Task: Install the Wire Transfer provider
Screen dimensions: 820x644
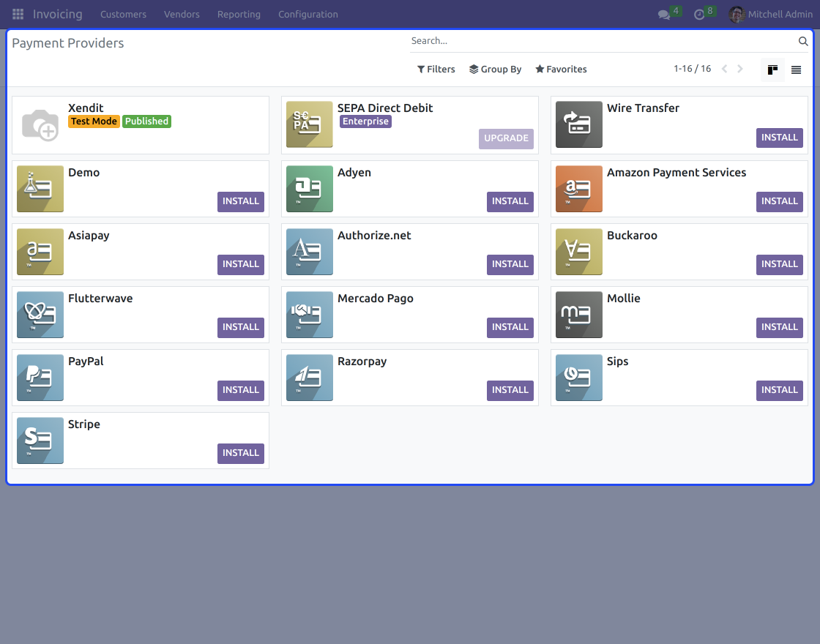Action: 780,138
